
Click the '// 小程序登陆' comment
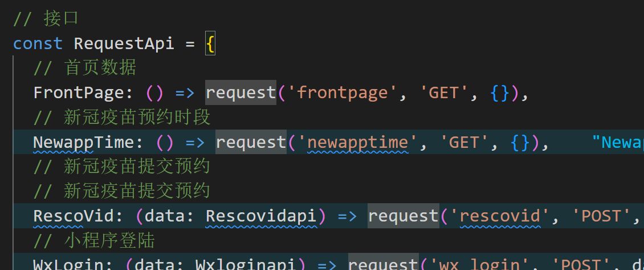[x=94, y=241]
